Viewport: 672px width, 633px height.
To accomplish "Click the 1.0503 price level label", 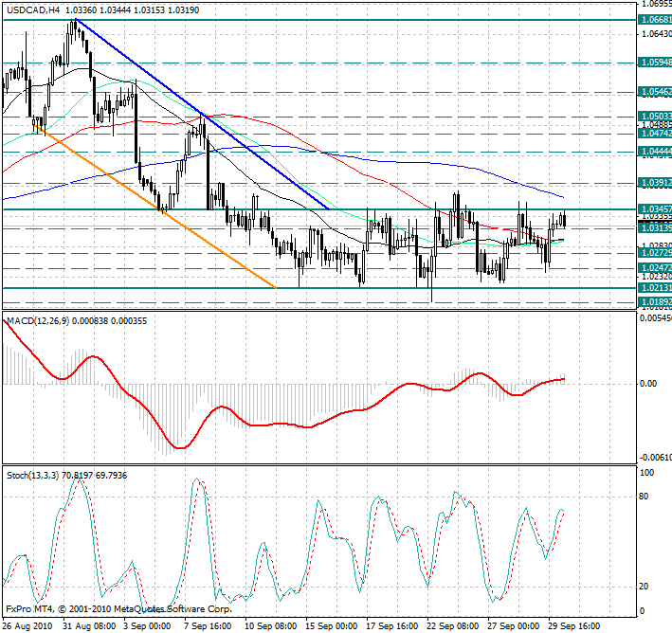I will tap(655, 117).
